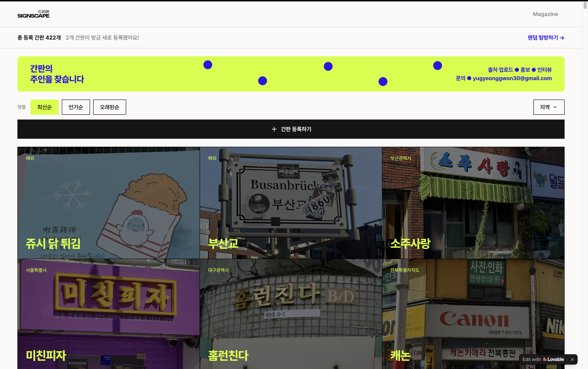The height and width of the screenshot is (369, 588).
Task: Click the arrow icon next to 랜덤 탐방하기
Action: point(562,38)
